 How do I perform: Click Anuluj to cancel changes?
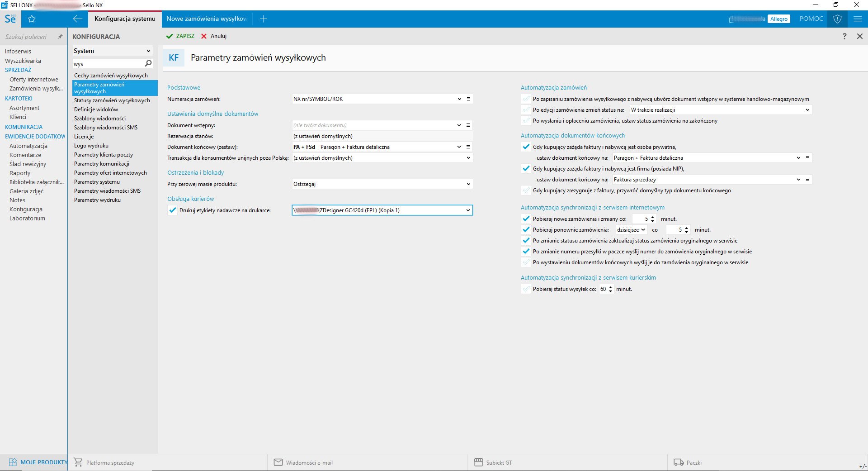214,36
